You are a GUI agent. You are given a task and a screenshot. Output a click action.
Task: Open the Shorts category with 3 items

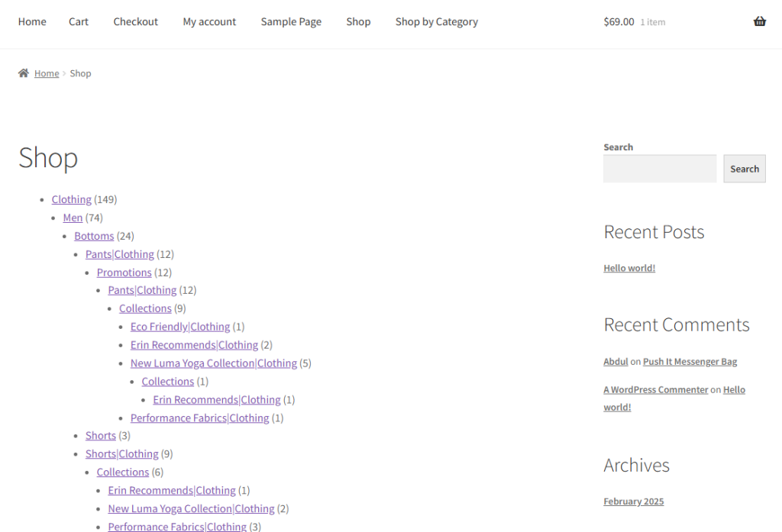tap(100, 436)
